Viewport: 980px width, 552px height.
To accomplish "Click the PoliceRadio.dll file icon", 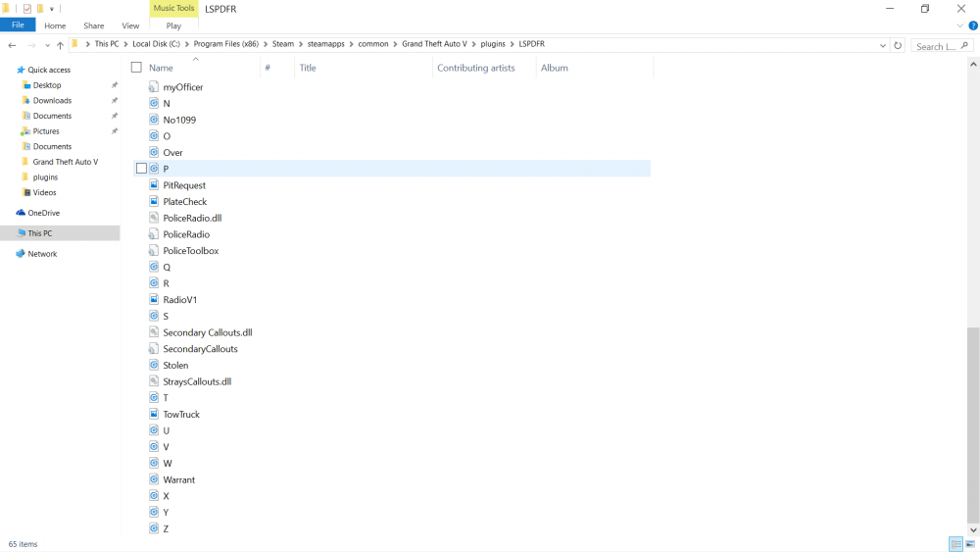I will pyautogui.click(x=154, y=218).
